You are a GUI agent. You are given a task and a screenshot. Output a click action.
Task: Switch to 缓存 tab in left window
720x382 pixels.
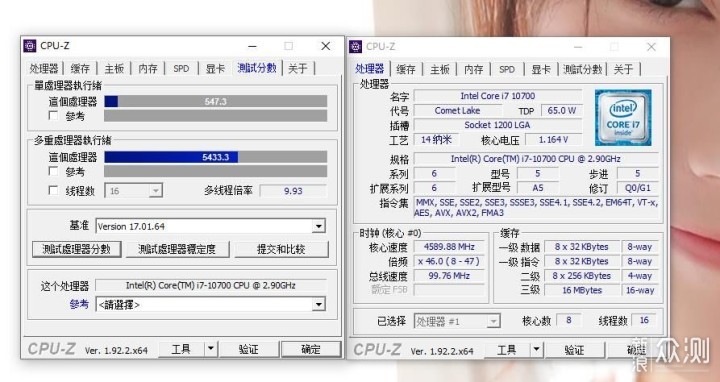point(80,68)
